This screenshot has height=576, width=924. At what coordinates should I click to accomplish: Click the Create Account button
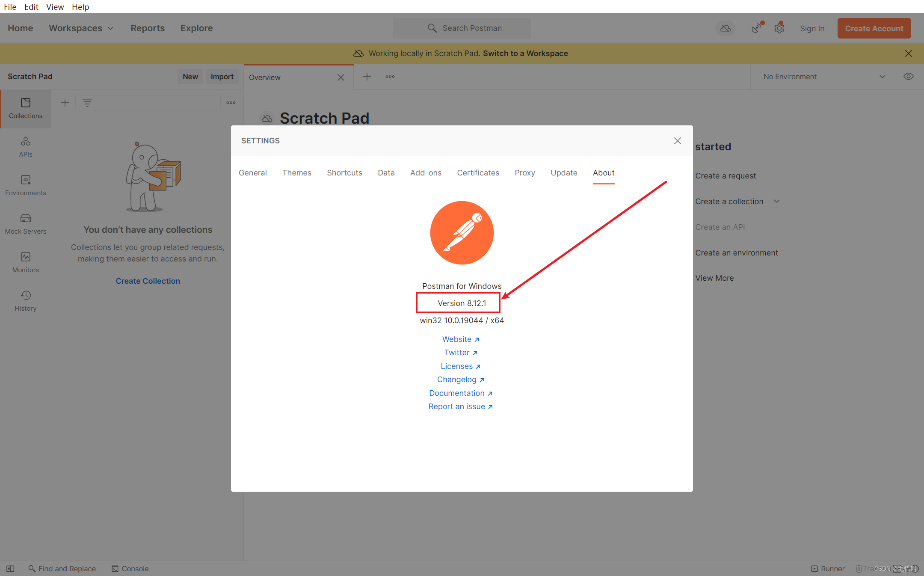874,28
